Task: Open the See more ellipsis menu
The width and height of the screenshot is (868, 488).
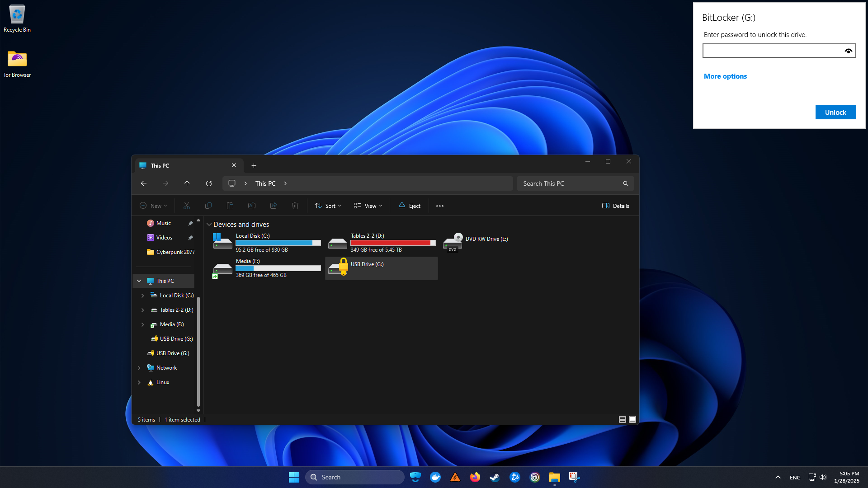Action: pyautogui.click(x=440, y=206)
